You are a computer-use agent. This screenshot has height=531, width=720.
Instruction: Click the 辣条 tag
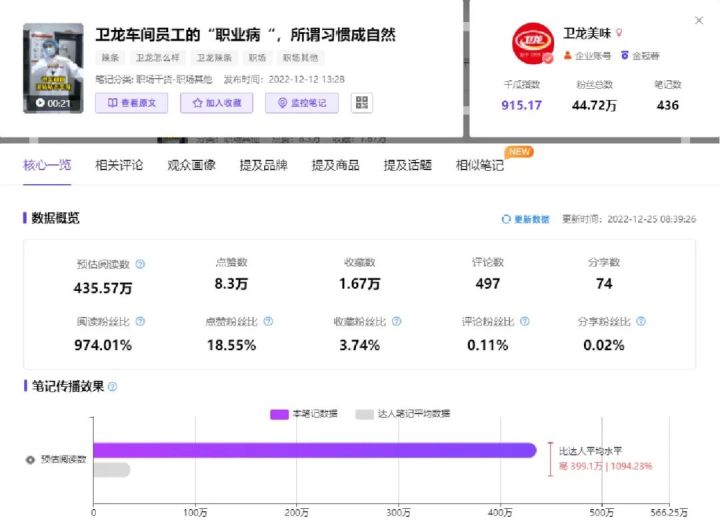point(110,57)
